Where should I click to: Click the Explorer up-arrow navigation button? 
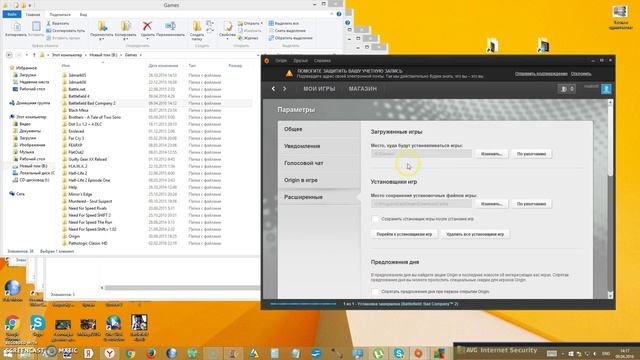click(x=34, y=55)
